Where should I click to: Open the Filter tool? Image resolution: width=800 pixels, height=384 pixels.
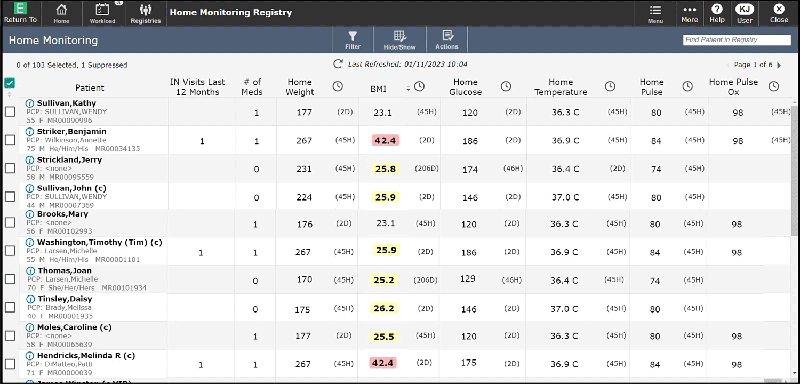[353, 39]
